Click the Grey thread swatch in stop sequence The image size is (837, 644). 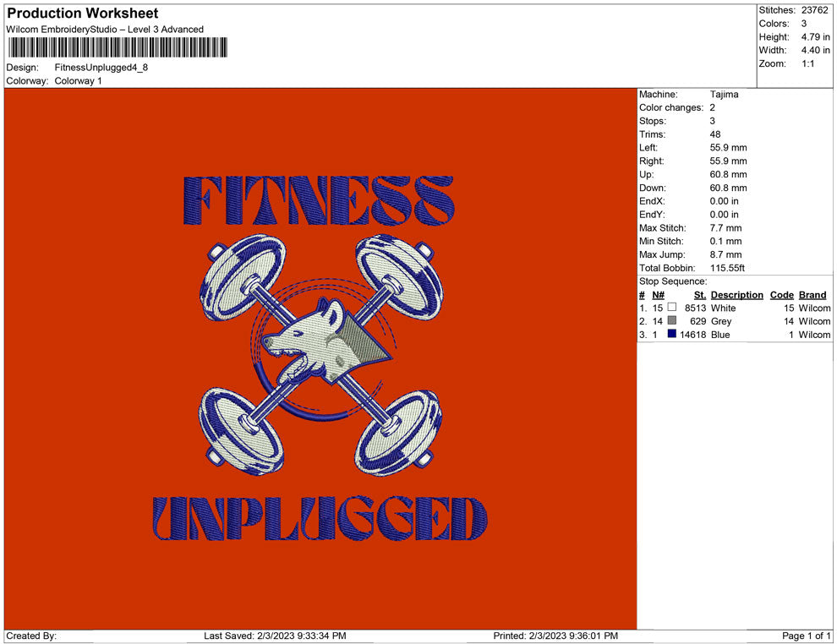[673, 321]
